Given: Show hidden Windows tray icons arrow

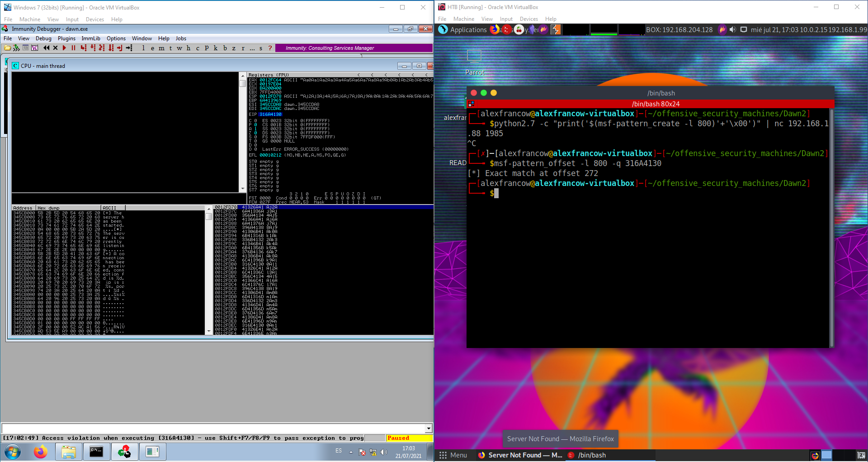Looking at the screenshot, I should [351, 452].
